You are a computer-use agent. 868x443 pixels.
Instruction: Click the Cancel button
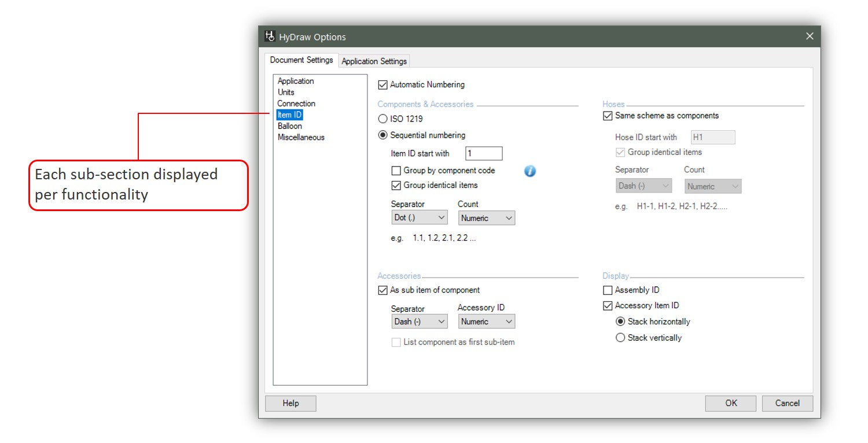coord(788,403)
